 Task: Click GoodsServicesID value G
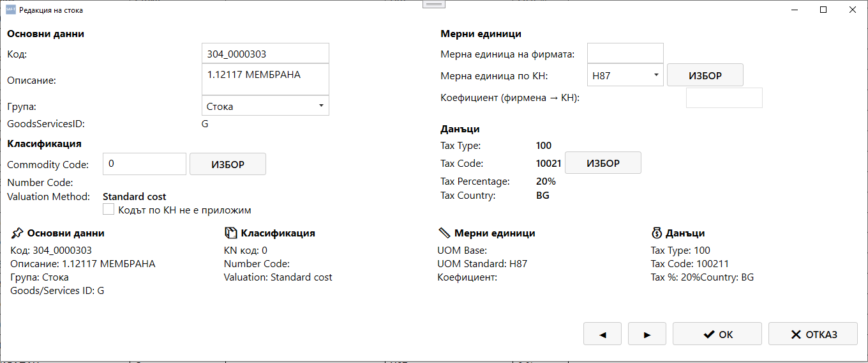(205, 124)
